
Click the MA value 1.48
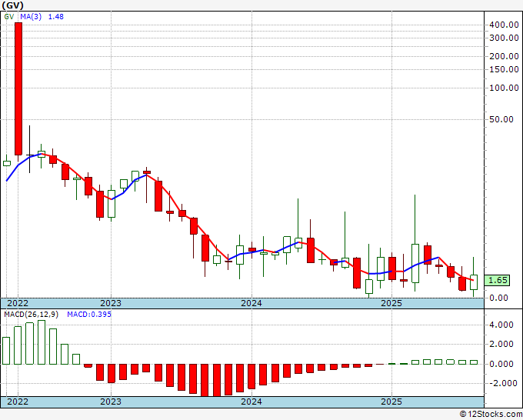(55, 17)
